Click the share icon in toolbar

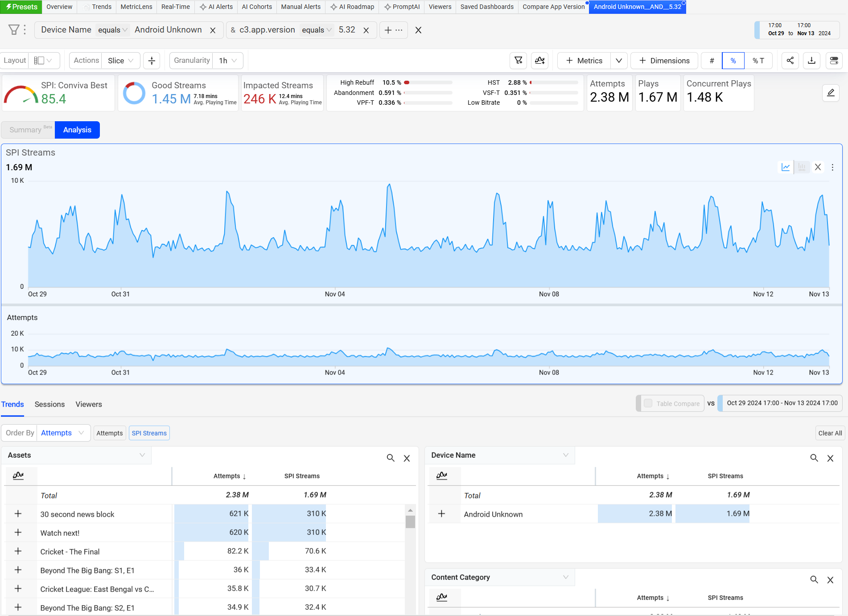click(790, 61)
